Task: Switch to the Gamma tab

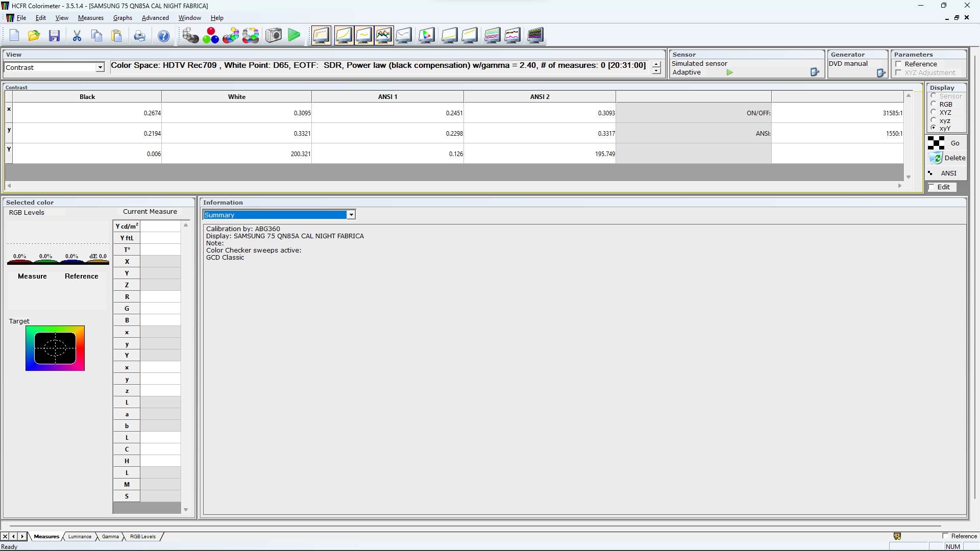Action: tap(110, 536)
